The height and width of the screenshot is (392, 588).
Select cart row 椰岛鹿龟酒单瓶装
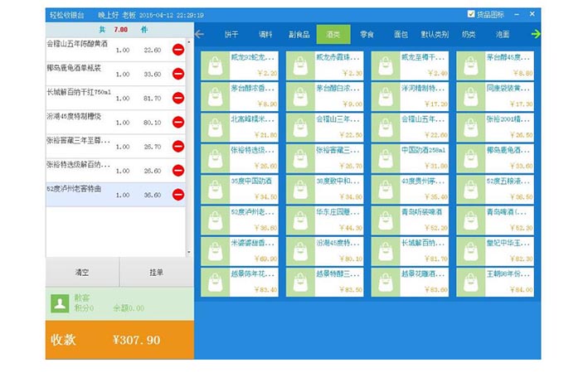pos(115,74)
